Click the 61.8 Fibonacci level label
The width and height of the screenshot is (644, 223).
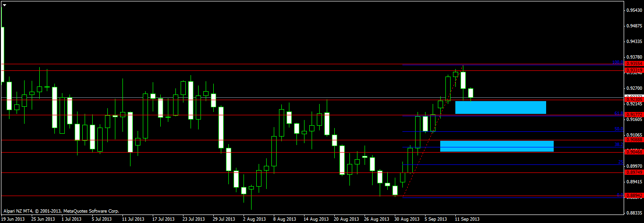618,113
